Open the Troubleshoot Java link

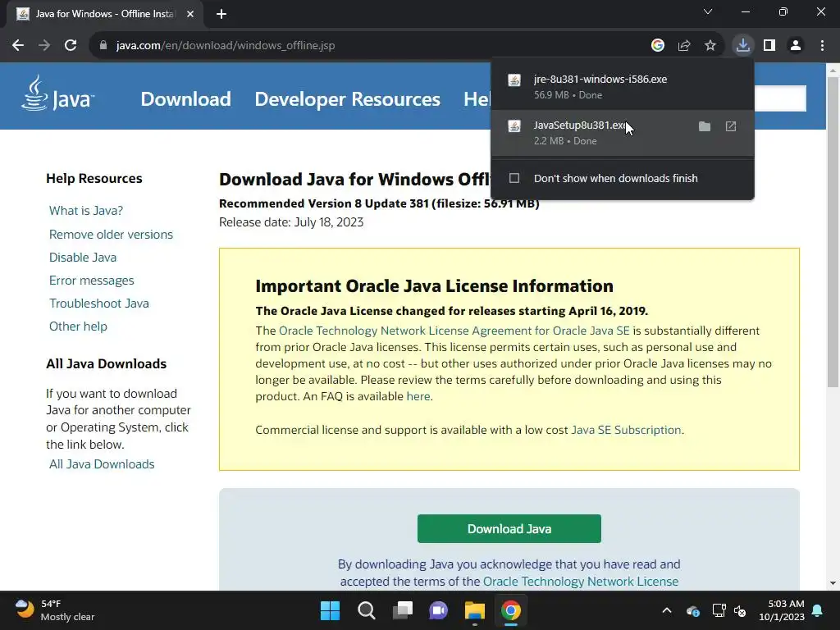[99, 304]
